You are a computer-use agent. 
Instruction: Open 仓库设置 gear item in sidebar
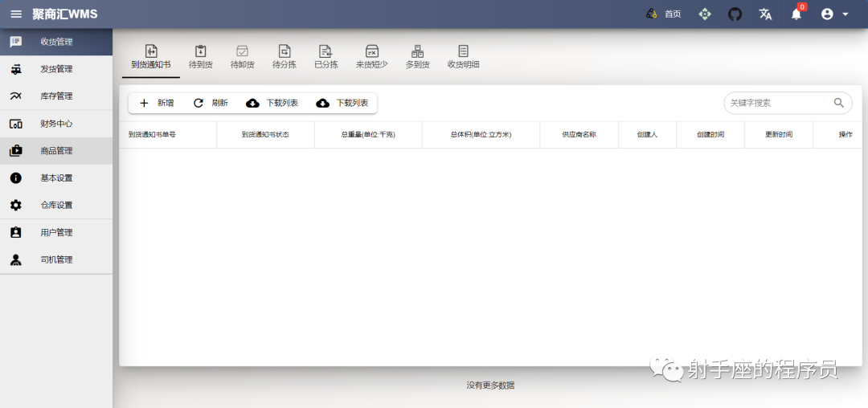click(56, 205)
